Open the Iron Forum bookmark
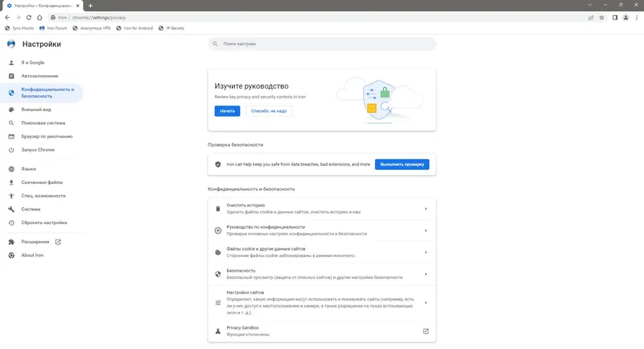 pyautogui.click(x=53, y=28)
